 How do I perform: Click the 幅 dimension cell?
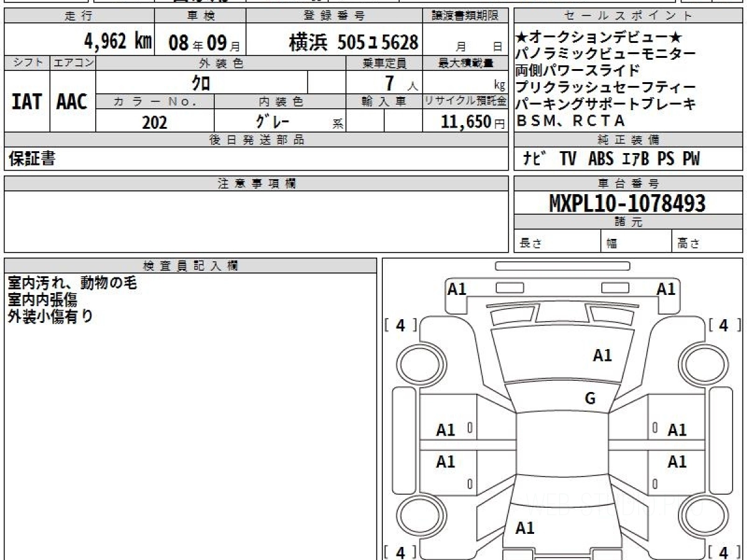[636, 242]
